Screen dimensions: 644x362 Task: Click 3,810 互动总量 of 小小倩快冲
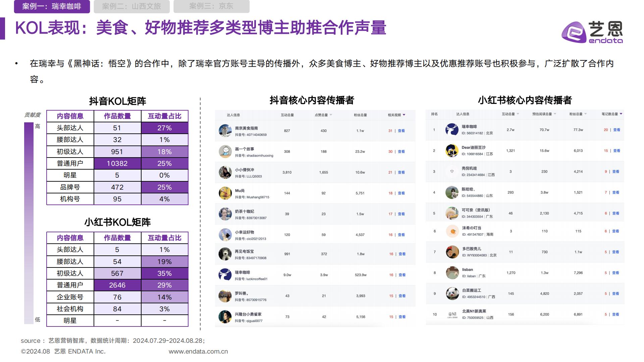coord(287,172)
